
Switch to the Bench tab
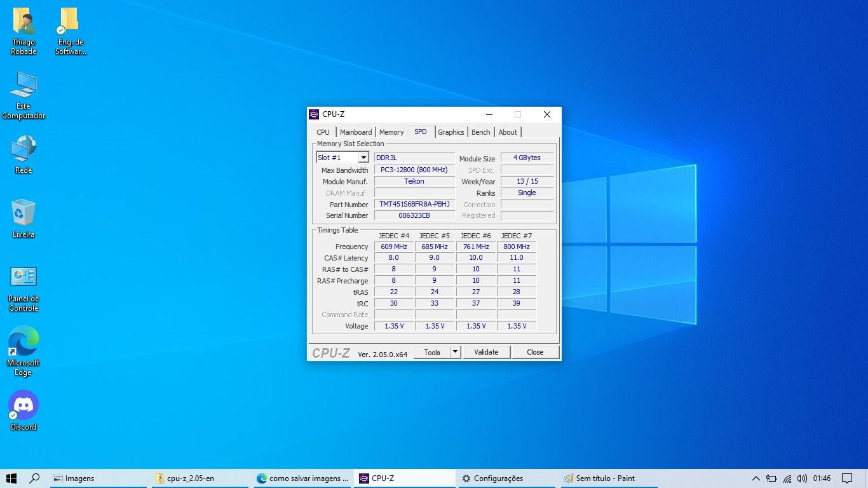click(481, 132)
